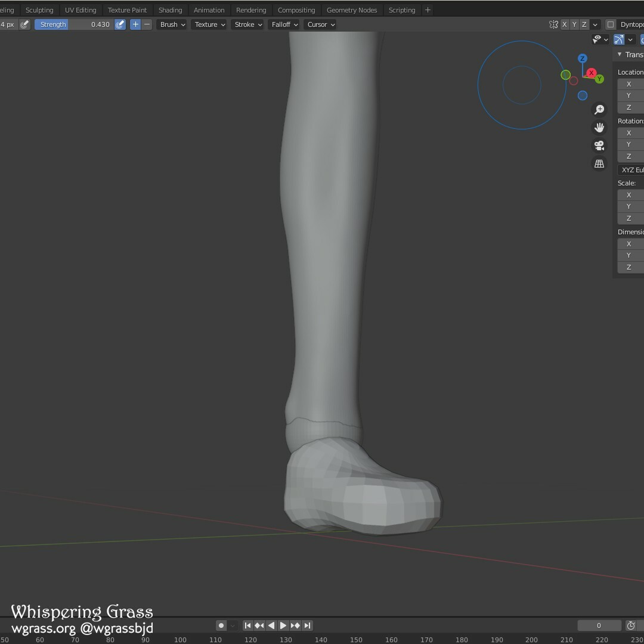The image size is (644, 644).
Task: Click the Scale Z field
Action: (x=631, y=218)
